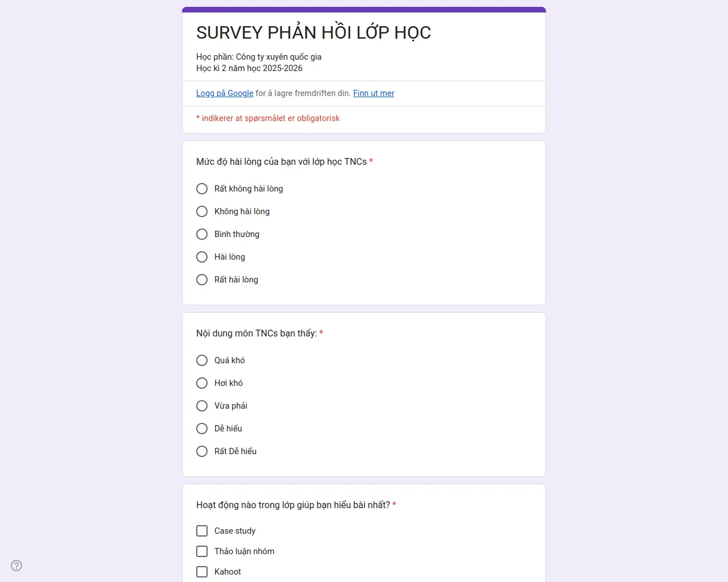Screen dimensions: 728x582
Task: Click the help question mark icon
Action: 16,566
